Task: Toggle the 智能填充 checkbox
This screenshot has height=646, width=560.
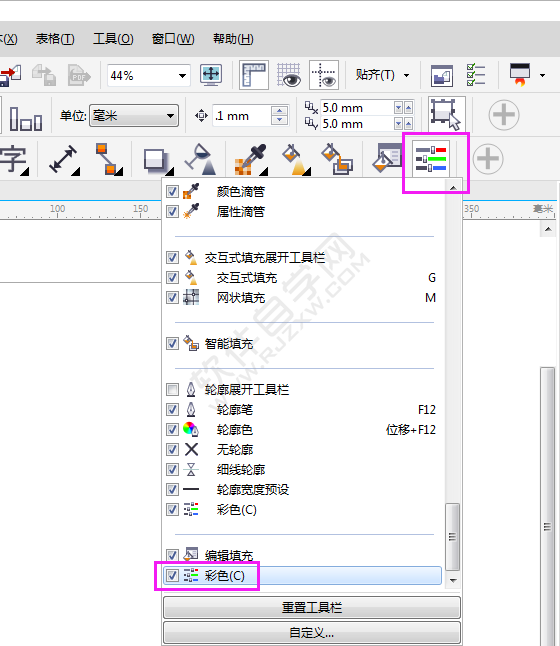Action: click(x=172, y=344)
